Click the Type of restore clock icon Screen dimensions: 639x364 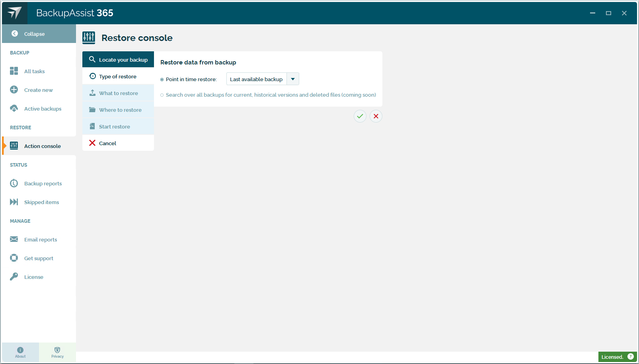pos(92,76)
